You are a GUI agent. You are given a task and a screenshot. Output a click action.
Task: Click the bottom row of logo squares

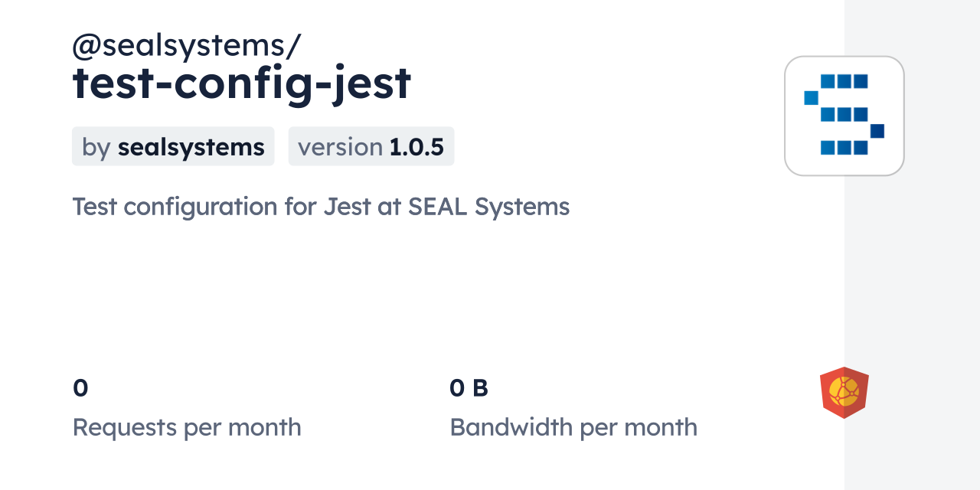tap(844, 148)
